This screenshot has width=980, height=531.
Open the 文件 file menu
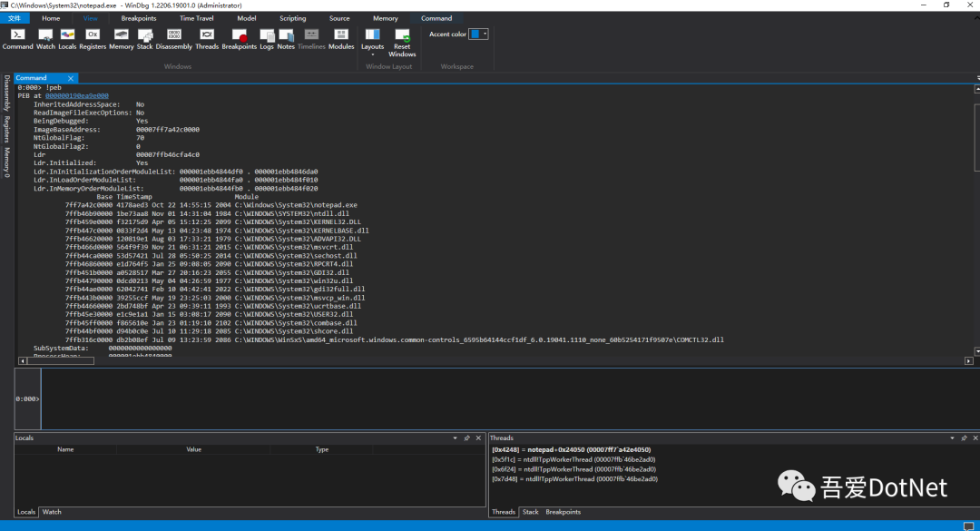[15, 18]
